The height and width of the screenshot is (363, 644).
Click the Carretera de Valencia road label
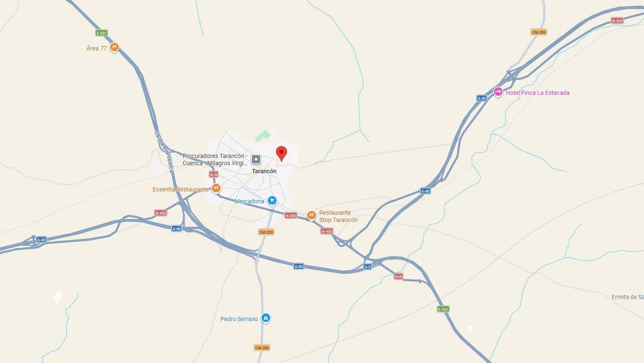click(x=164, y=152)
